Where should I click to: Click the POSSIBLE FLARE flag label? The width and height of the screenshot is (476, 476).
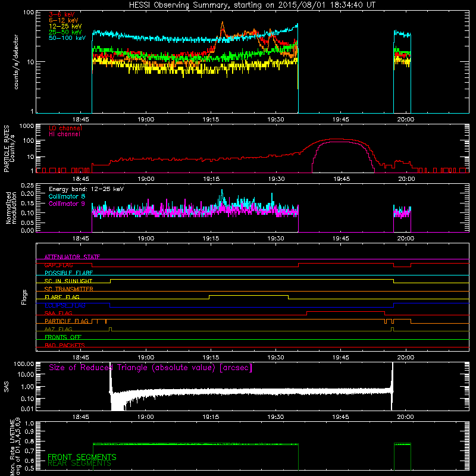[x=68, y=273]
